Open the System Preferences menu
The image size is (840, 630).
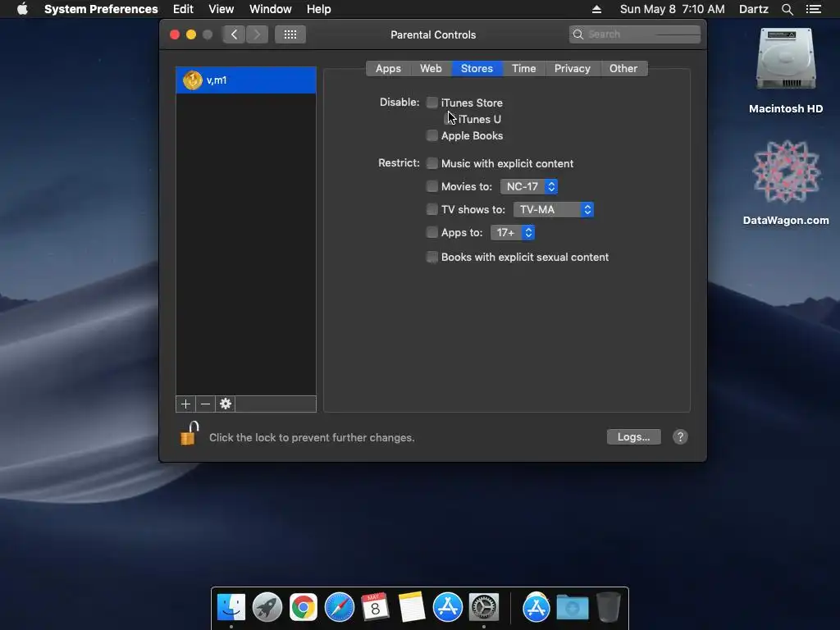click(101, 9)
